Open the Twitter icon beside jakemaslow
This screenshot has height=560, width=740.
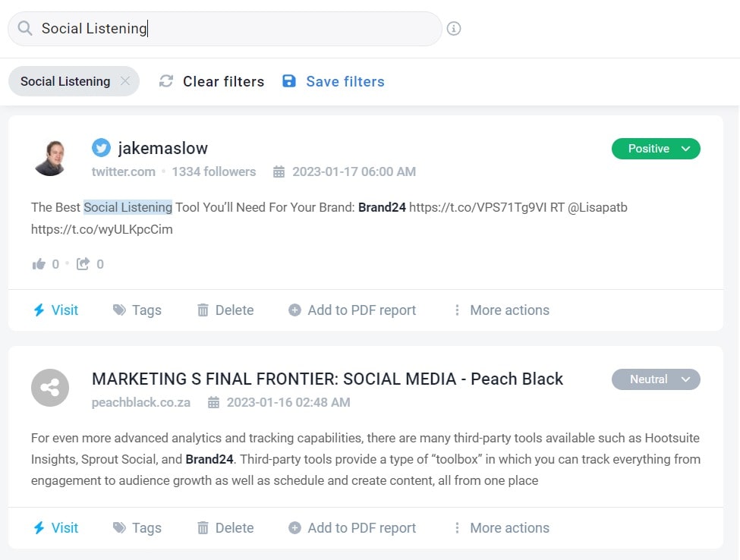pyautogui.click(x=101, y=148)
